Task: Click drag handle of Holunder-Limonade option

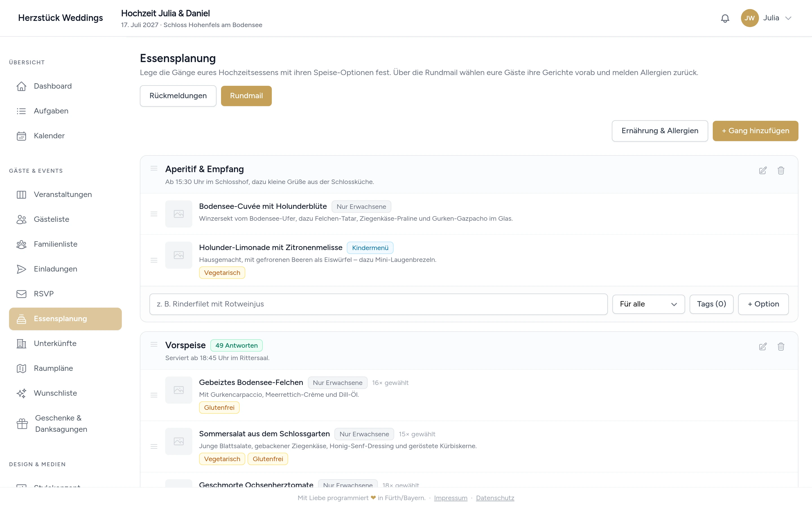Action: tap(154, 260)
